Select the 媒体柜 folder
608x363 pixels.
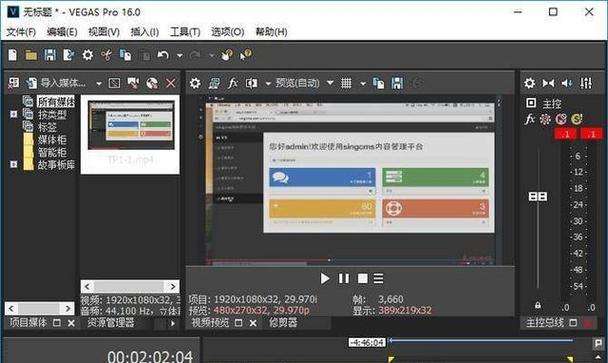(52, 140)
